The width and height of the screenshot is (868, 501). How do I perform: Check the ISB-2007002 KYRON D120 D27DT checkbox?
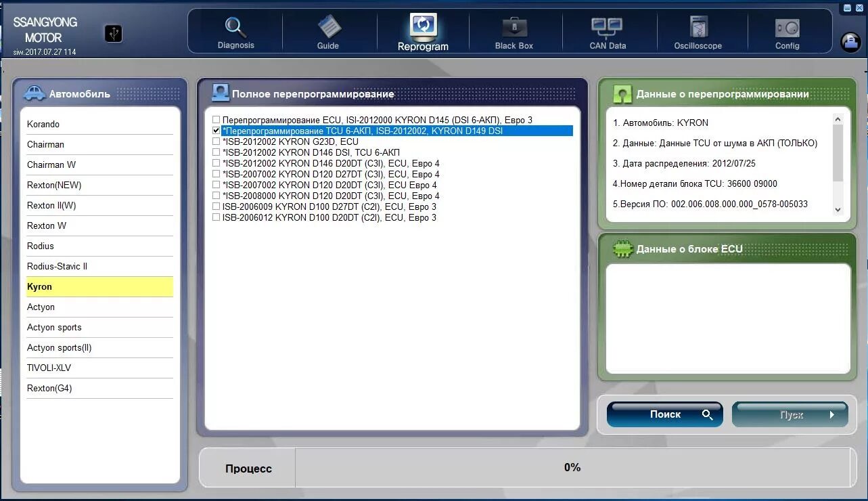tap(216, 174)
